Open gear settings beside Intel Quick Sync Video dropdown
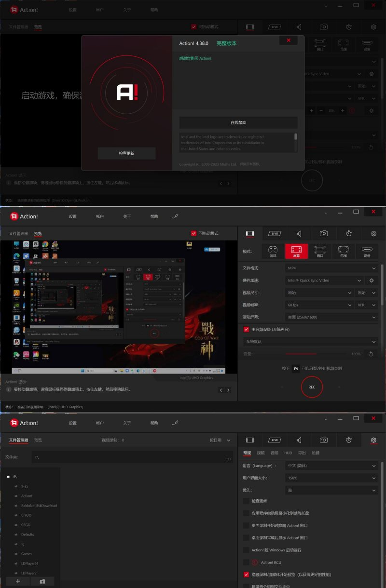386x588 pixels. pyautogui.click(x=372, y=281)
